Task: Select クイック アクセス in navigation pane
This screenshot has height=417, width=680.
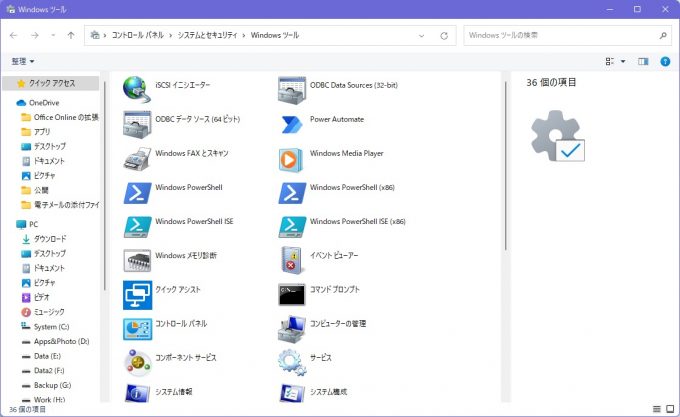Action: click(51, 83)
